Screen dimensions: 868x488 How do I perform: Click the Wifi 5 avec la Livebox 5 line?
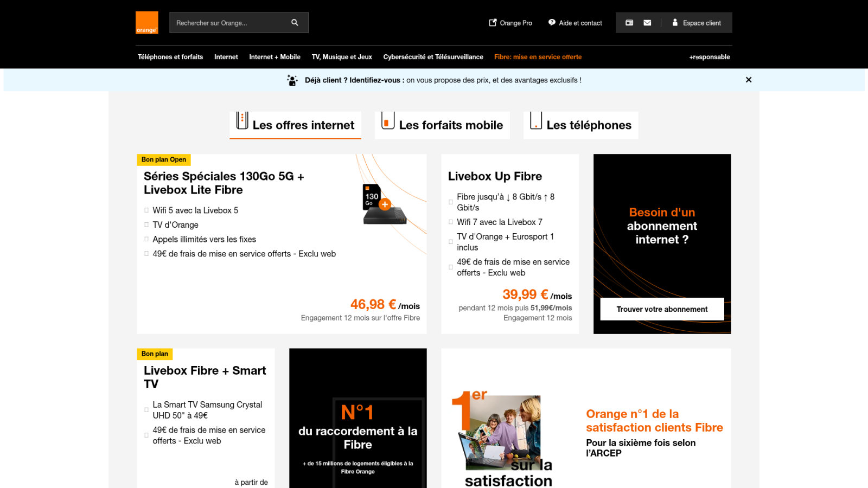[195, 210]
